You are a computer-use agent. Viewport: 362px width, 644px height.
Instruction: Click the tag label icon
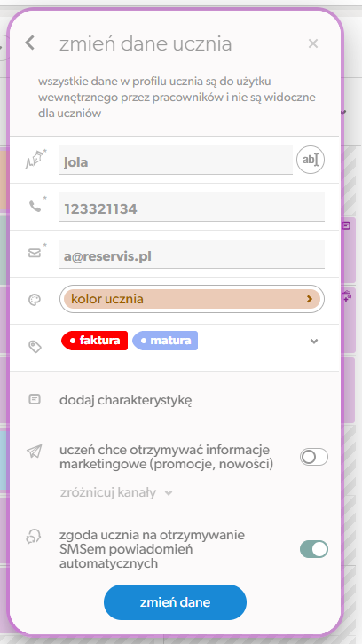[x=35, y=347]
